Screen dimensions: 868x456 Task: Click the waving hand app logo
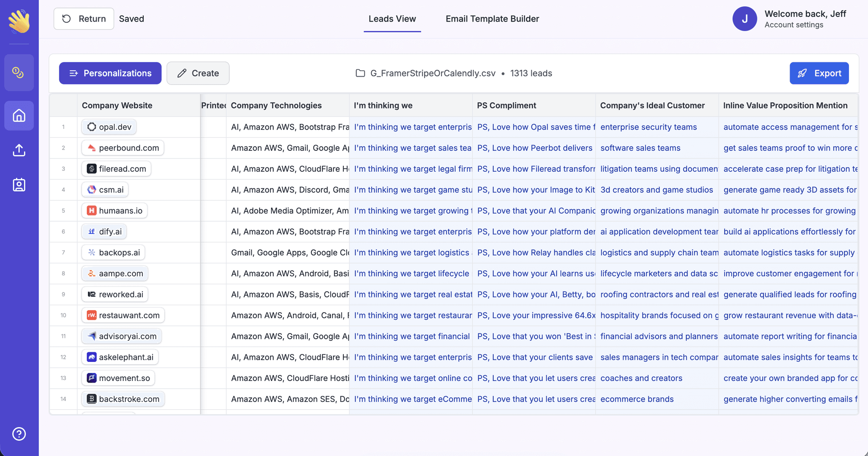pos(19,21)
